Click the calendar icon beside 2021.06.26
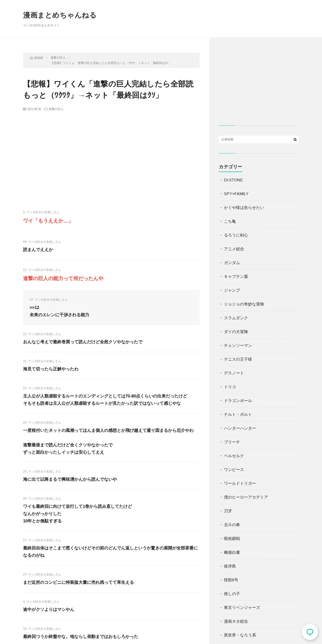This screenshot has height=644, width=322. click(25, 109)
